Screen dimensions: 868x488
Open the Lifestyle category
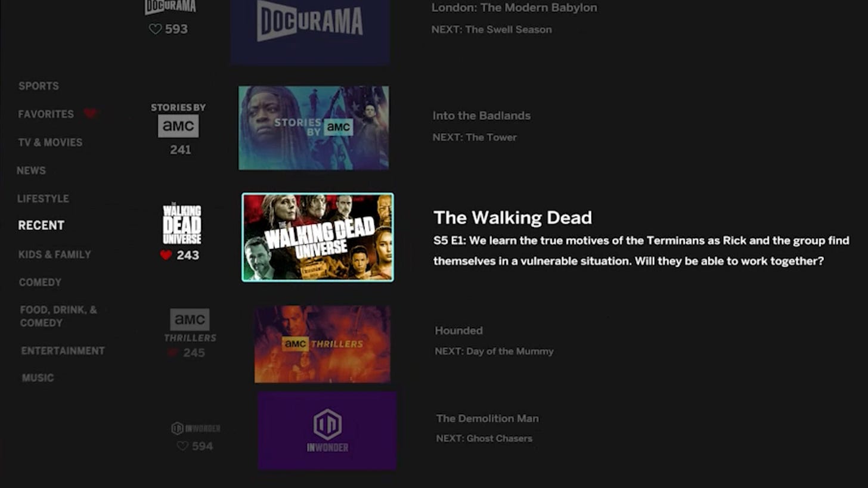point(43,198)
